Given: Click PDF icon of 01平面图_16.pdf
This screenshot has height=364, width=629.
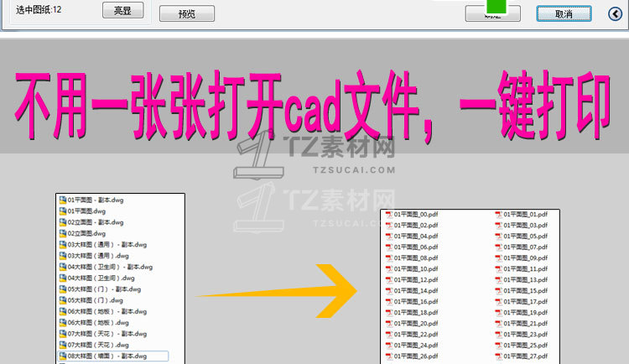Looking at the screenshot, I should 388,302.
